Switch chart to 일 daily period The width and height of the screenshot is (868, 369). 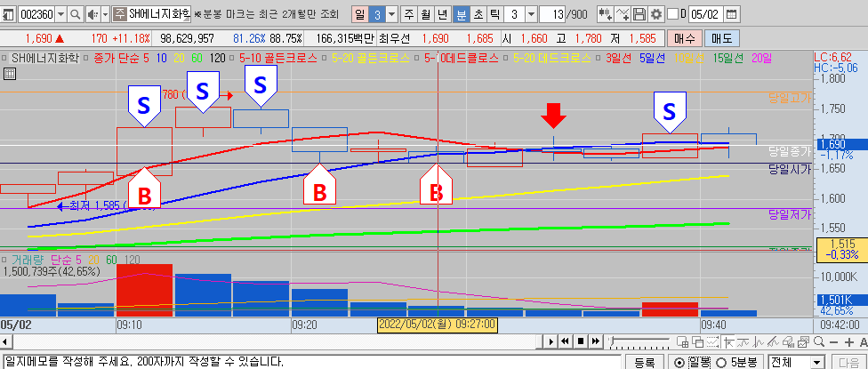360,14
